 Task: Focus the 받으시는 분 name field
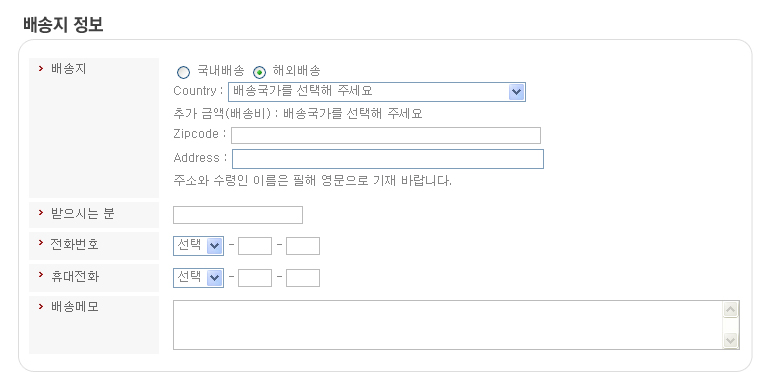coord(238,215)
